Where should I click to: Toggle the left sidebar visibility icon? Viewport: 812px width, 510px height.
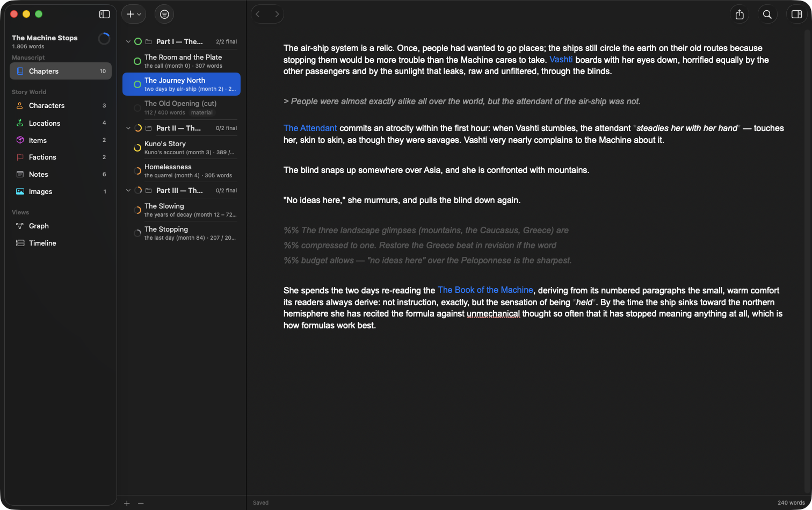point(105,15)
